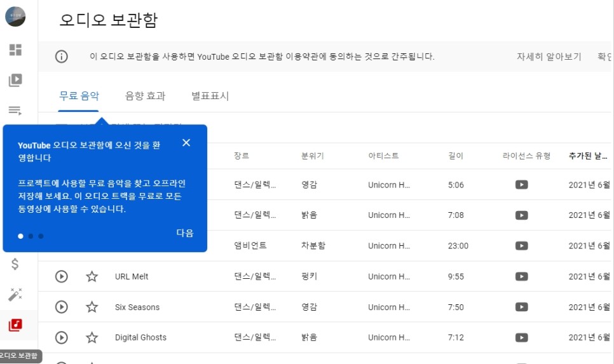The width and height of the screenshot is (614, 364).
Task: Click YouTube license icon for 7:08 track
Action: pos(522,215)
